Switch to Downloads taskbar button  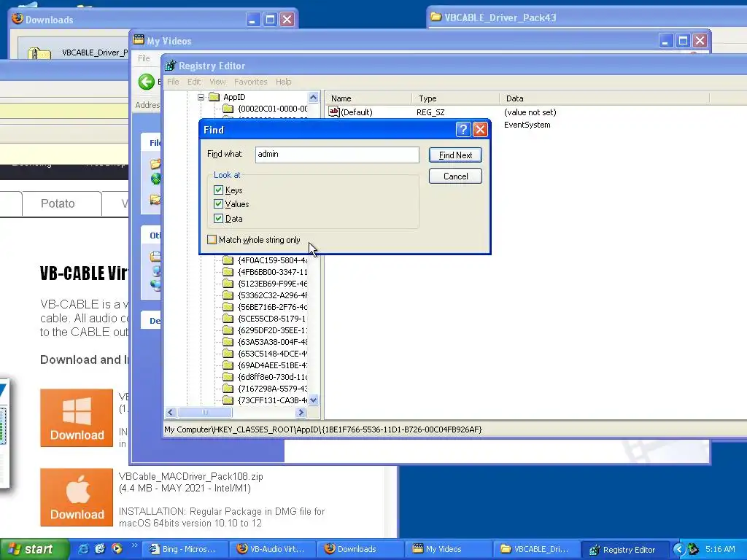(360, 549)
